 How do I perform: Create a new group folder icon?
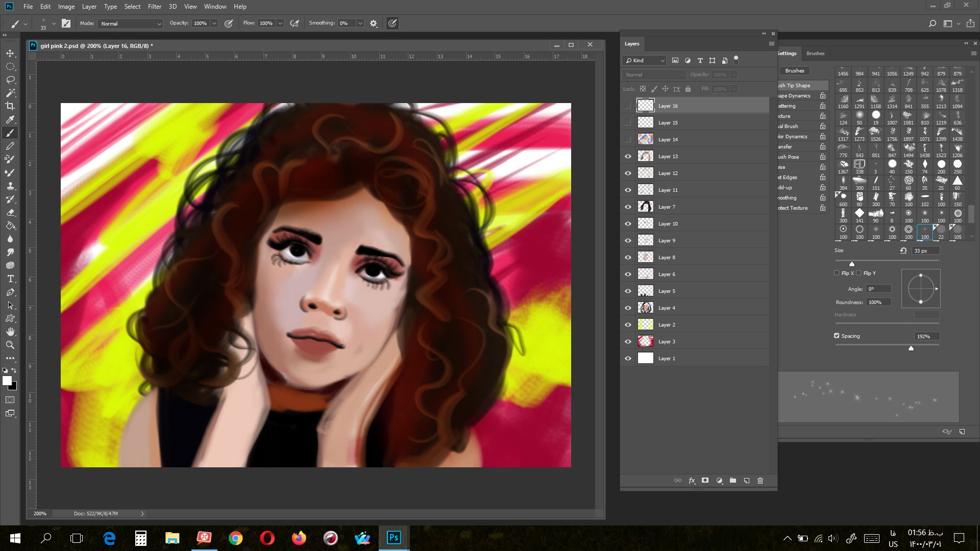tap(733, 481)
